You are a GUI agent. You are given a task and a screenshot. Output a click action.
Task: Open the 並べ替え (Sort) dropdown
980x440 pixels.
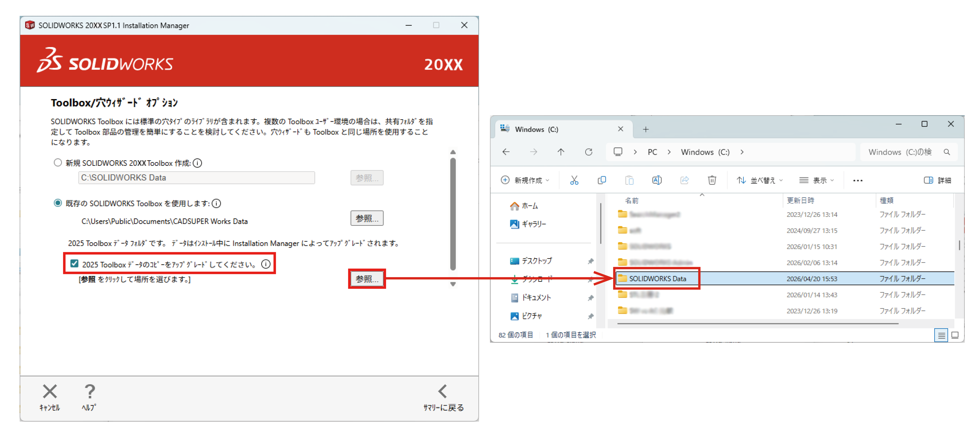[x=760, y=180]
